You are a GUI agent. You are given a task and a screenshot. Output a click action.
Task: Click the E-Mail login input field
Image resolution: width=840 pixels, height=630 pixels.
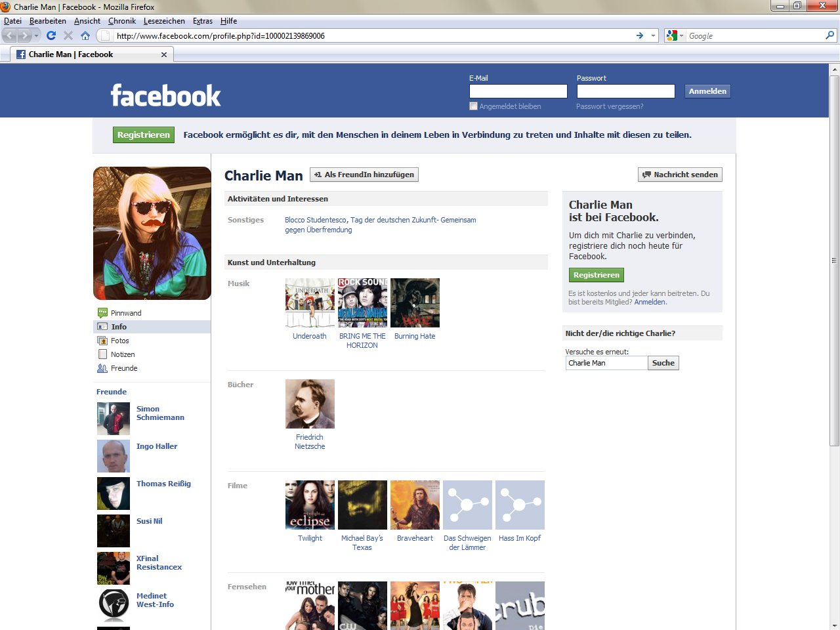click(518, 91)
